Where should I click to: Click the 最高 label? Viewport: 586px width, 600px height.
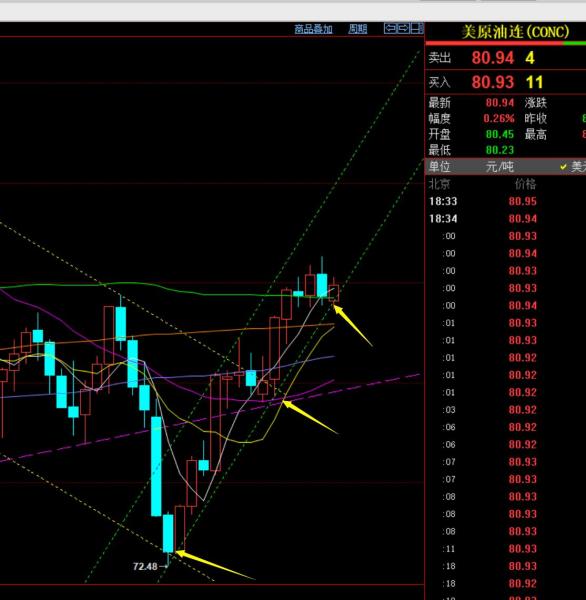(x=536, y=134)
